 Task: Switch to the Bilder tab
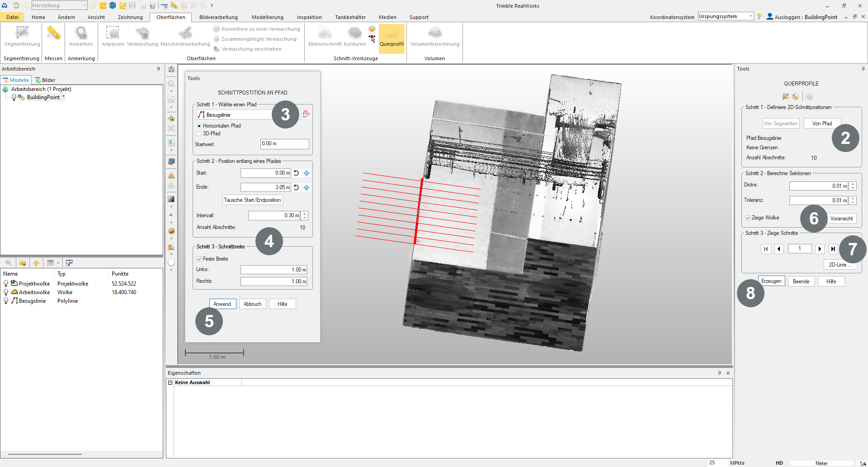click(45, 80)
